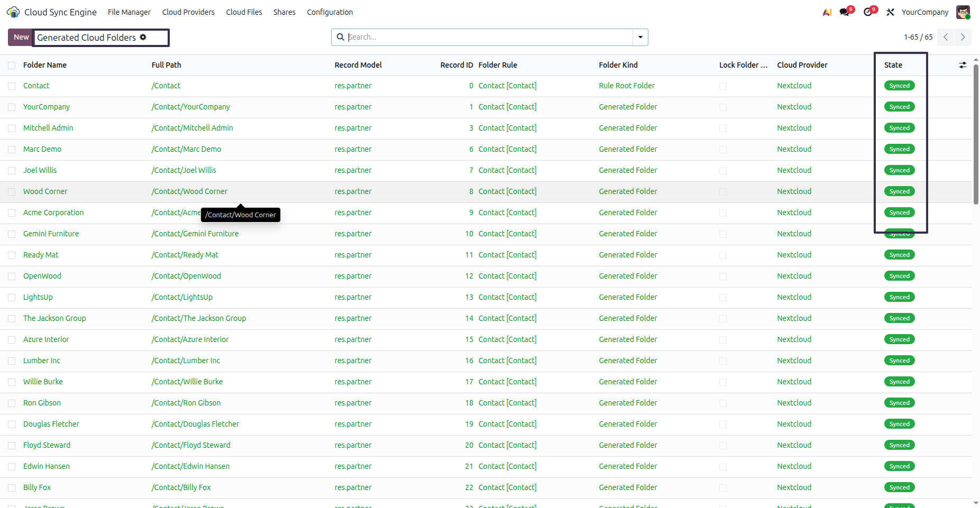Click the Synced badge for OpenWood
This screenshot has width=980, height=508.
pos(899,276)
